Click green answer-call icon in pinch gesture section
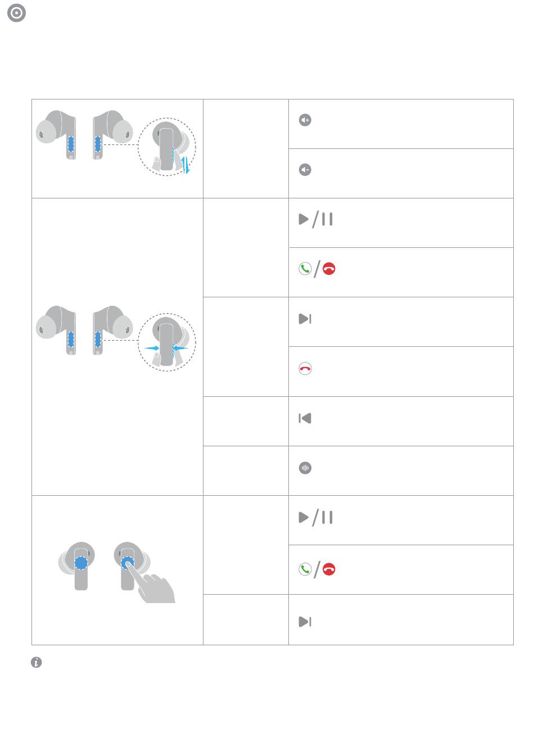 point(305,269)
